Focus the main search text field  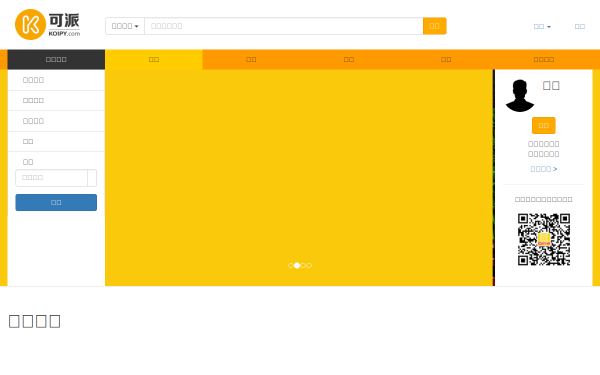tap(284, 26)
